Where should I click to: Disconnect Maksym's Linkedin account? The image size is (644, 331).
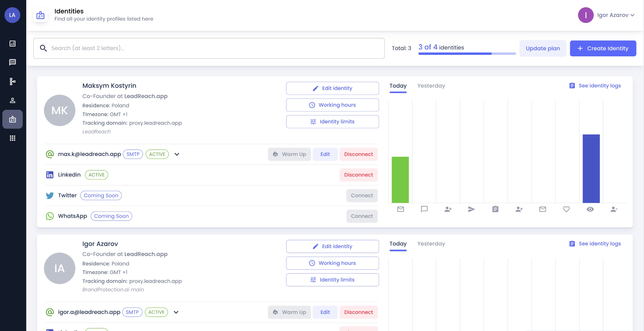(x=358, y=175)
